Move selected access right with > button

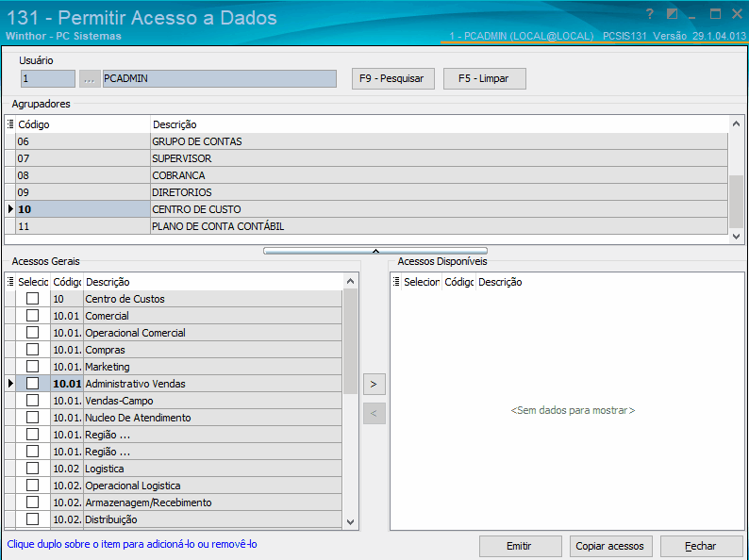click(374, 385)
